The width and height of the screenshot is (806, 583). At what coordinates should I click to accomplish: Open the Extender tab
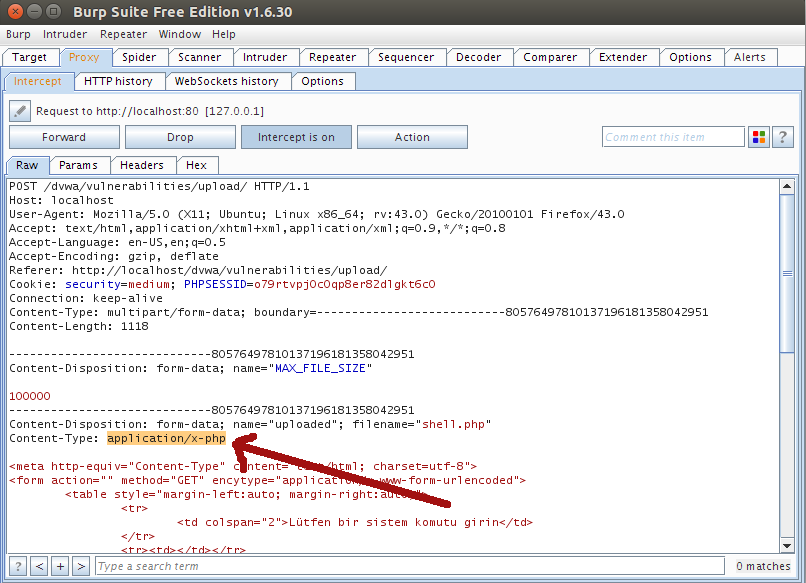point(623,57)
